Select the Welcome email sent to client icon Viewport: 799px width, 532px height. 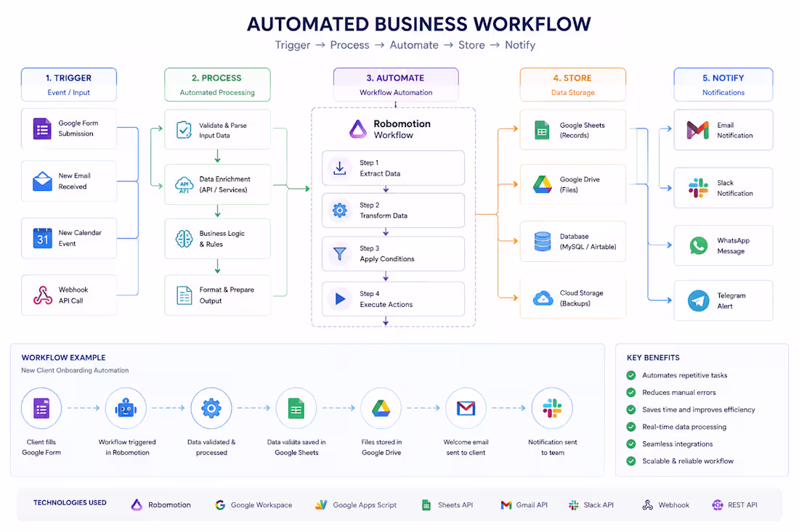click(x=466, y=409)
